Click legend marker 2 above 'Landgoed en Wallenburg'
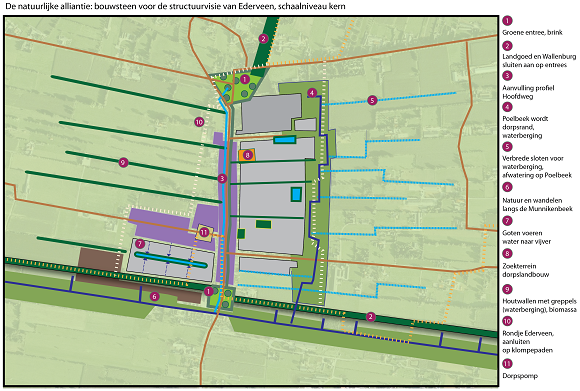Image resolution: width=580 pixels, height=391 pixels. click(507, 46)
